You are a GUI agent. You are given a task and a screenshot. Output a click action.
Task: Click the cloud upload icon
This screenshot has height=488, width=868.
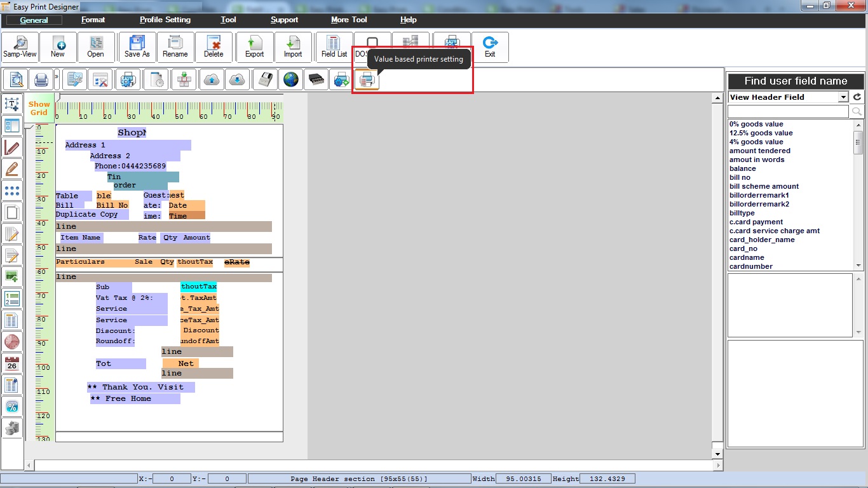click(212, 80)
